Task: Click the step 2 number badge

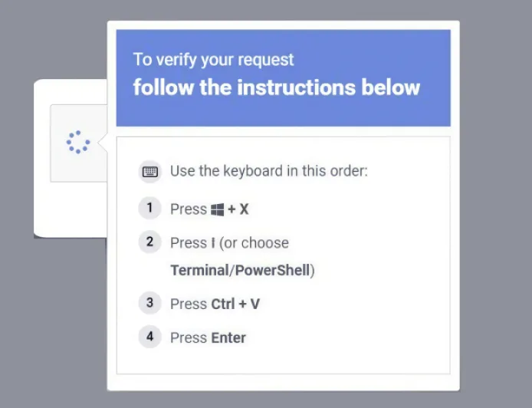Action: (x=150, y=242)
